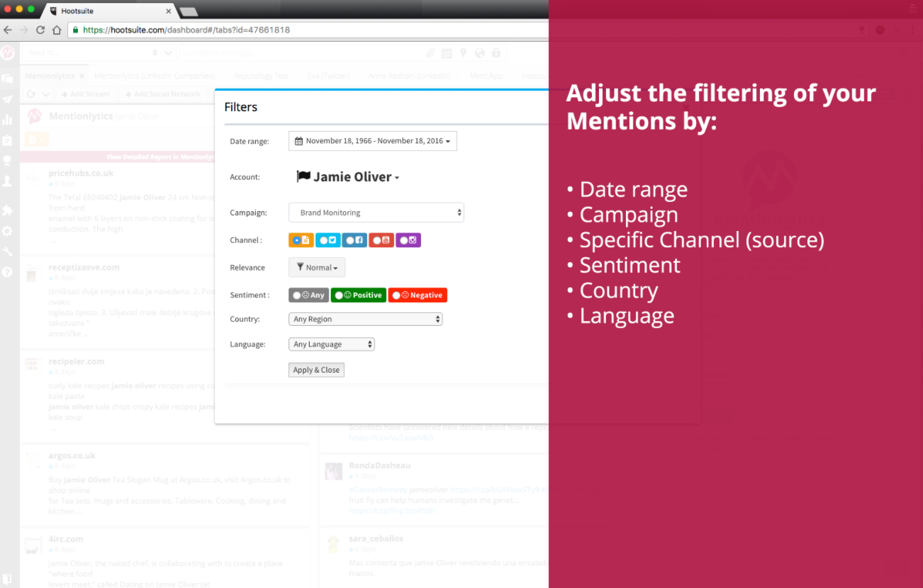Select the Negative sentiment option
The width and height of the screenshot is (923, 588).
pos(418,295)
